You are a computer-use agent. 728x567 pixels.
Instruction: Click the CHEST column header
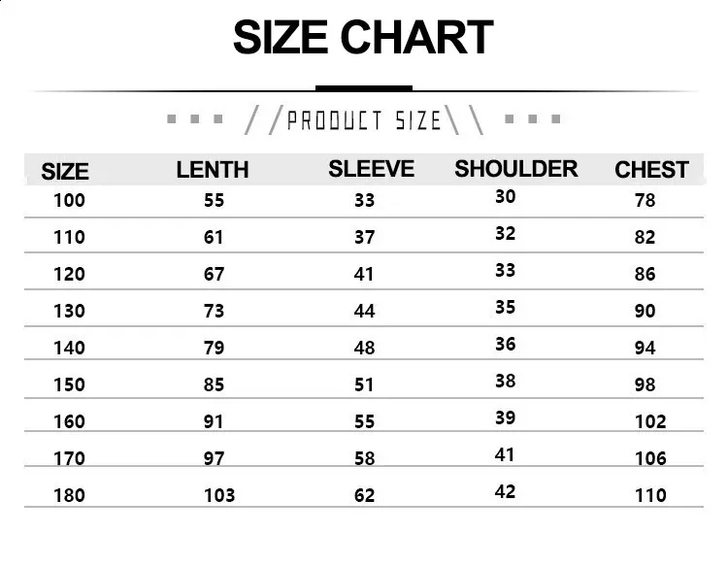(651, 170)
